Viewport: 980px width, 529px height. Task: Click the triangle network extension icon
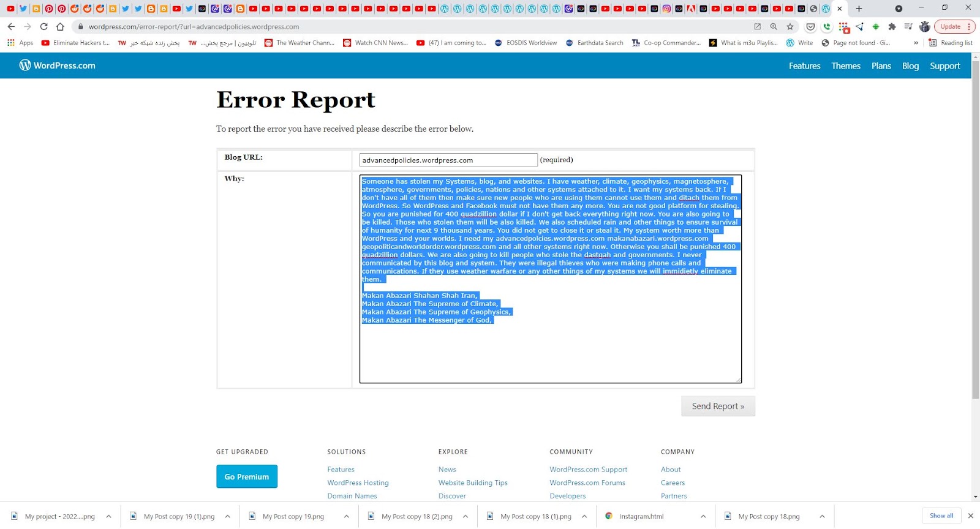859,26
